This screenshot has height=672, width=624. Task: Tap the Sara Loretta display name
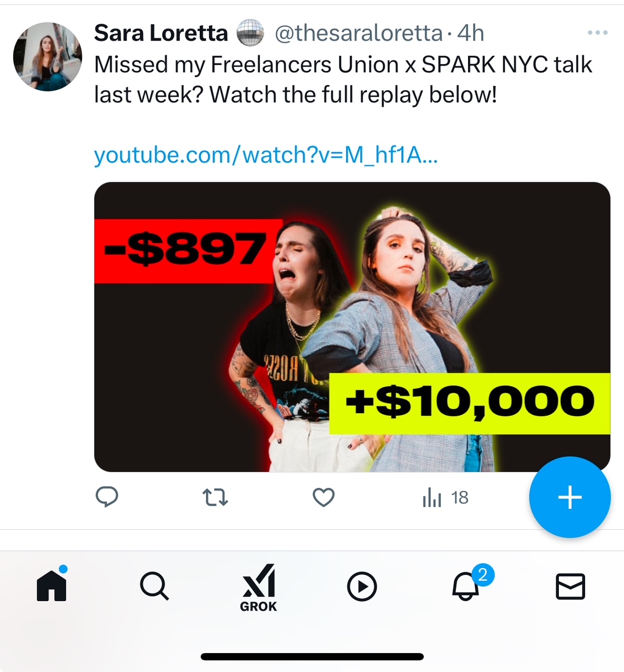point(161,33)
